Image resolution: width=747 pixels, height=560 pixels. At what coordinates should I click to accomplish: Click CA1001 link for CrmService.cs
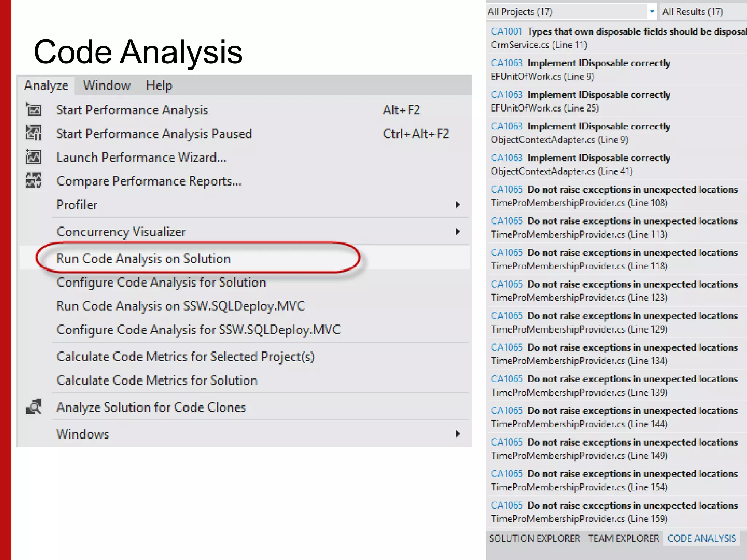pos(506,31)
